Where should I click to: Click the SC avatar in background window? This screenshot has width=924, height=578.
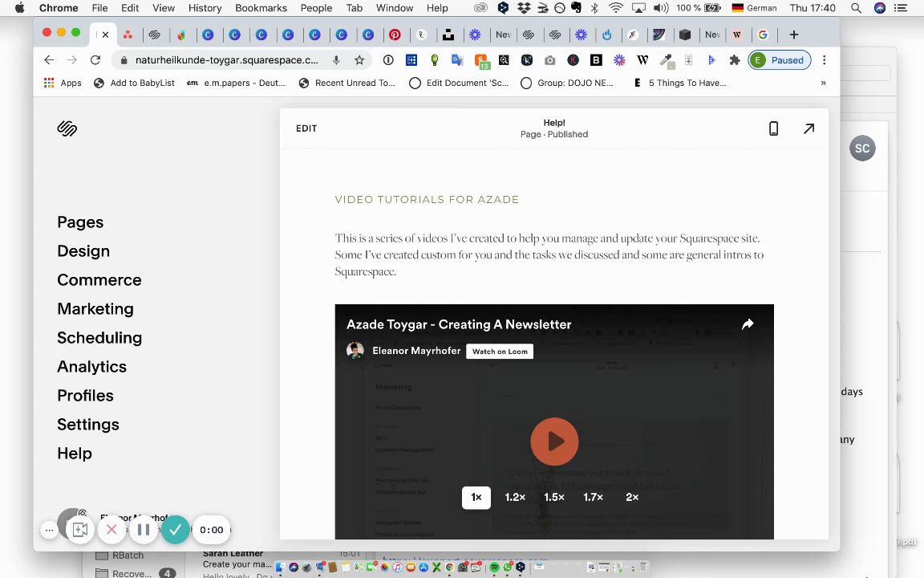862,148
